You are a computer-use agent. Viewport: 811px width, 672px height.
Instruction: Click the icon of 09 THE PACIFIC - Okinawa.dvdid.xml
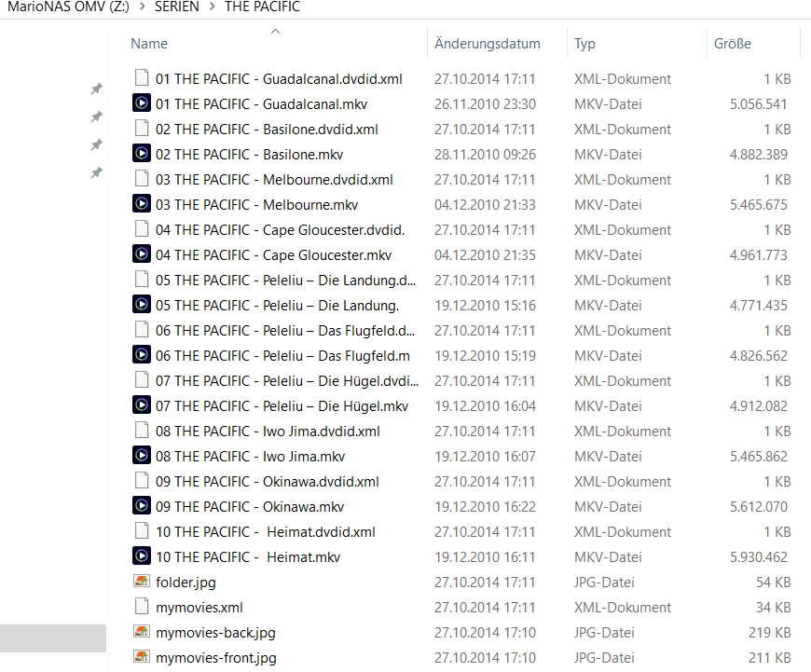pos(141,481)
